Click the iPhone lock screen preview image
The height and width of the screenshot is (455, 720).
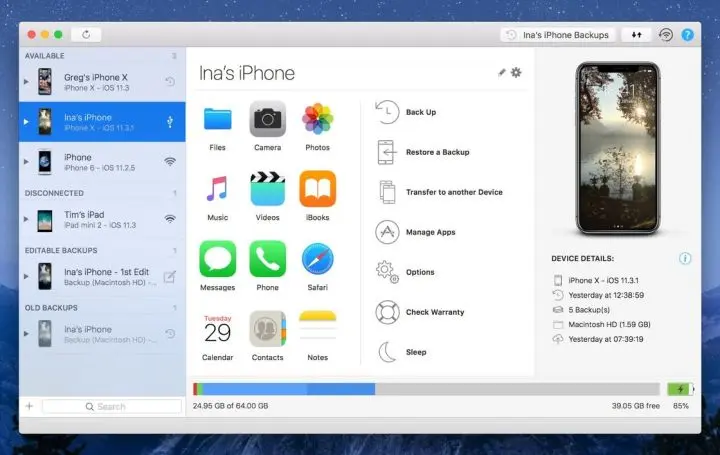(x=618, y=148)
